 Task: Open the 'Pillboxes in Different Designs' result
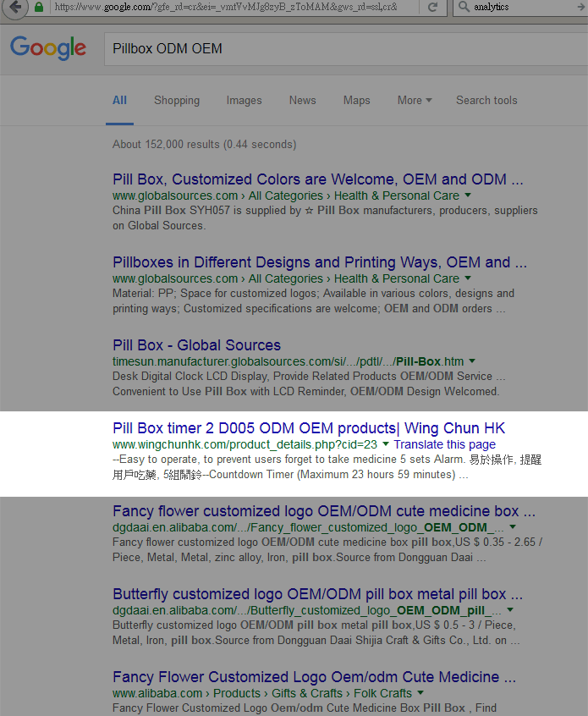tap(320, 262)
